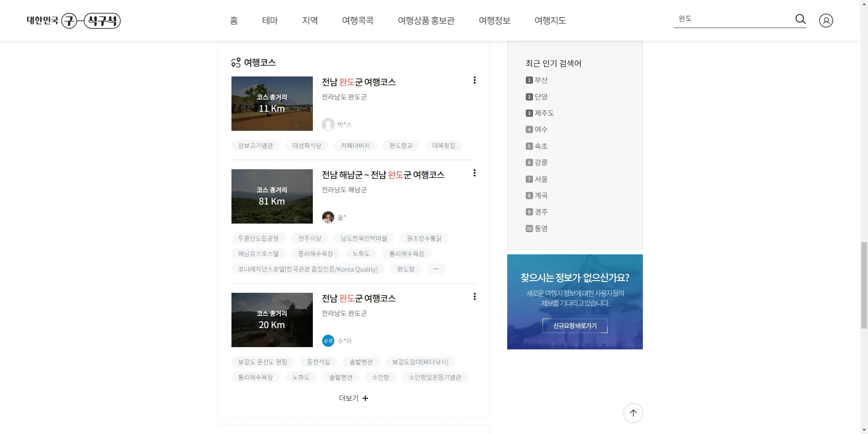Click the page vertical scrollbar thumb
The width and height of the screenshot is (868, 434).
[864, 285]
